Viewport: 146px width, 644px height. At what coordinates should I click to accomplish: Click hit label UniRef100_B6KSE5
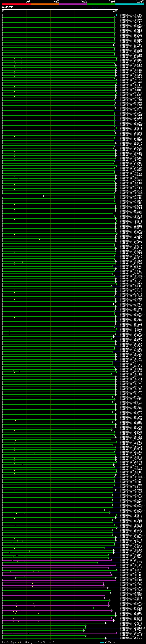point(131,65)
